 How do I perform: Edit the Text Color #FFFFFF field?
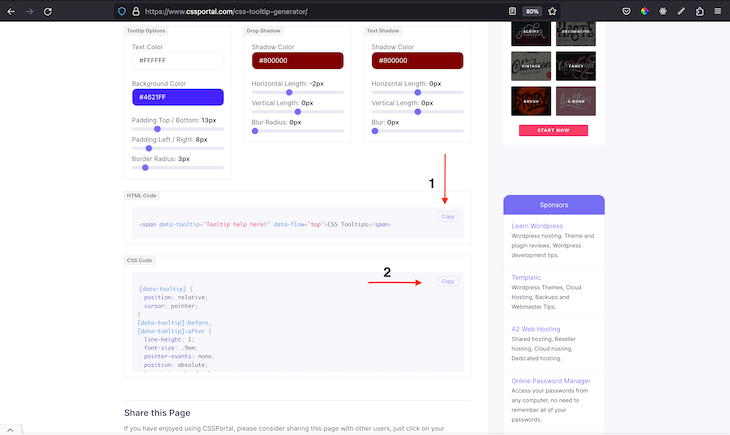pyautogui.click(x=178, y=61)
